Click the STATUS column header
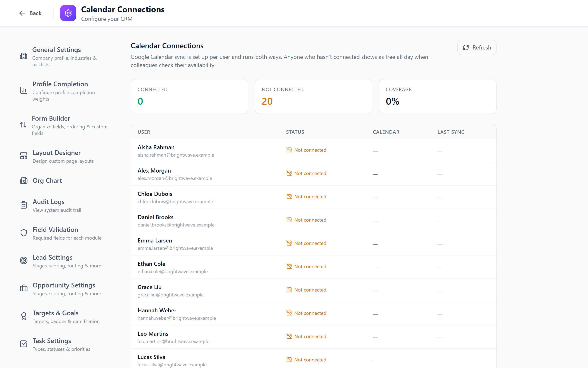The image size is (588, 368). tap(295, 132)
